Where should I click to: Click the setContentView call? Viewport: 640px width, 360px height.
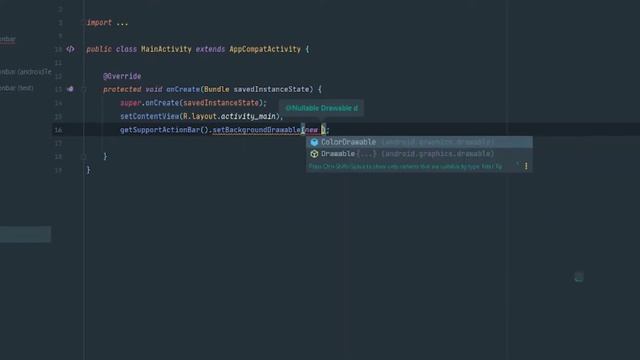pos(149,116)
